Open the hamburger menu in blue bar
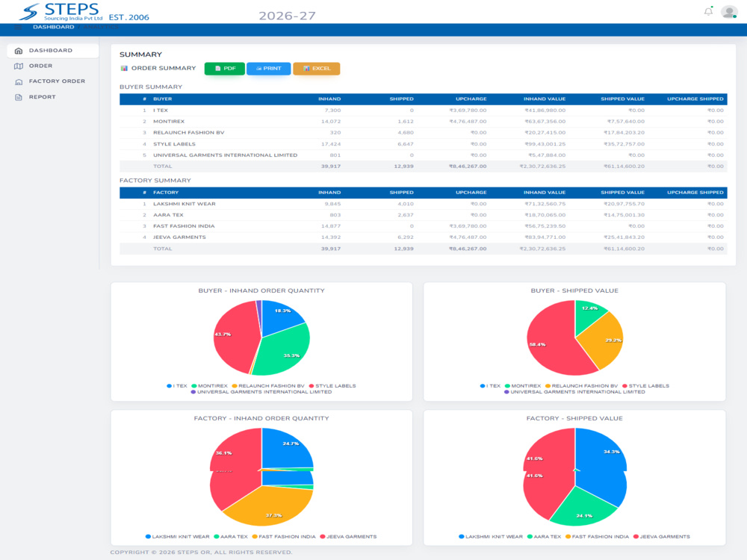 point(19,28)
